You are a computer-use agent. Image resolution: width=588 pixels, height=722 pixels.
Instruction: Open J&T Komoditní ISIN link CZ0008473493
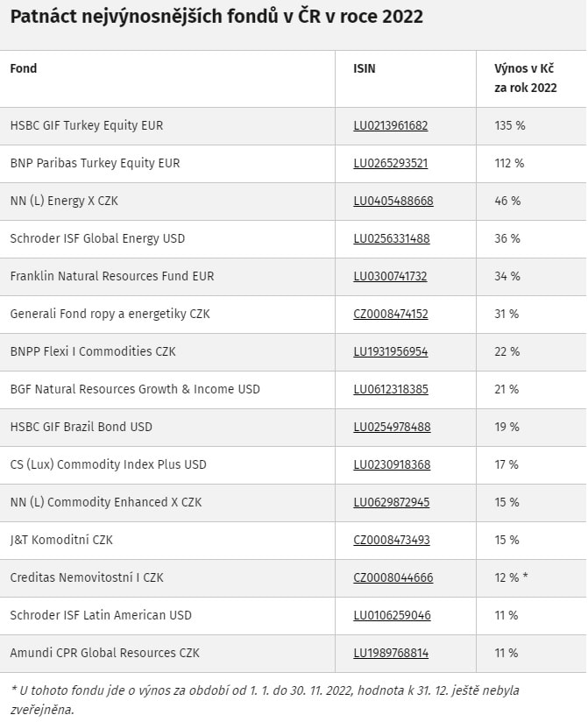(392, 541)
